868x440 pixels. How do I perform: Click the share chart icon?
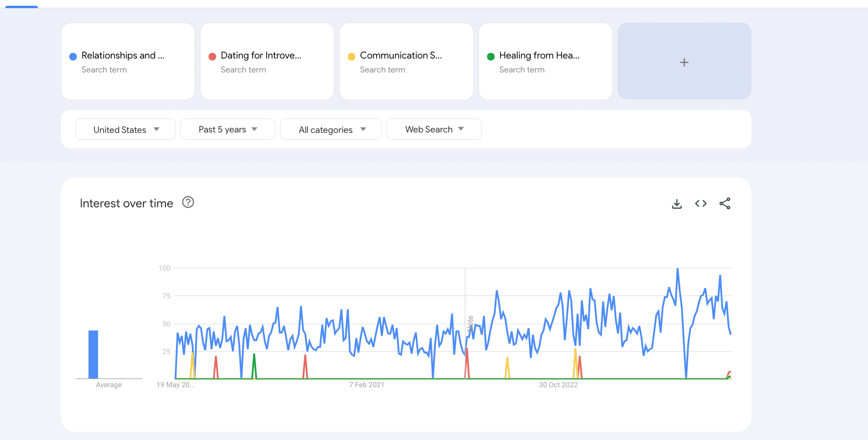[x=725, y=204]
